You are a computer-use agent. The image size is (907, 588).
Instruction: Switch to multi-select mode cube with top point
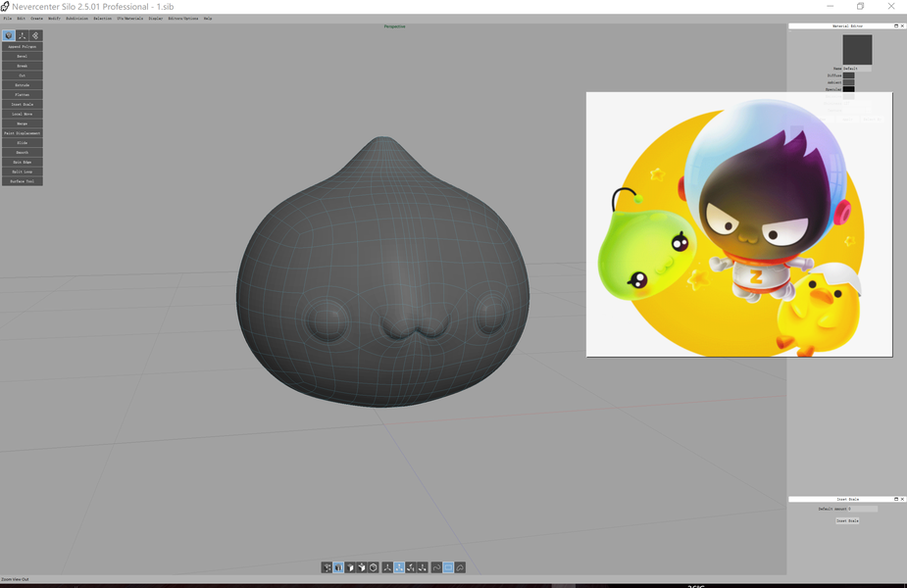coord(362,567)
